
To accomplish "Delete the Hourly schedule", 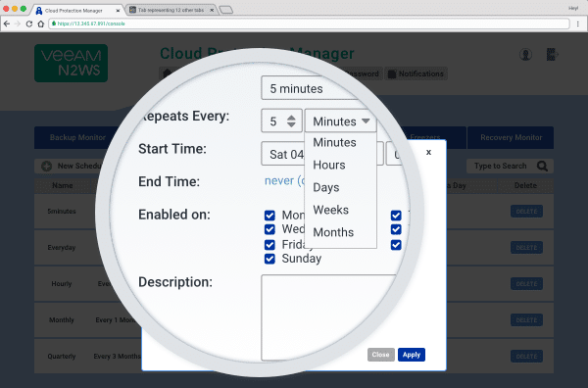I will 526,284.
